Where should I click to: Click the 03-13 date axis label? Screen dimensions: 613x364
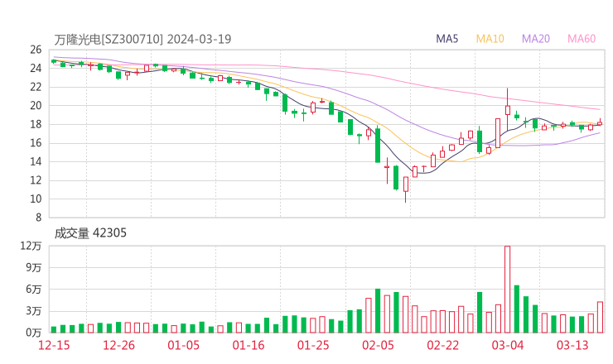[572, 345]
